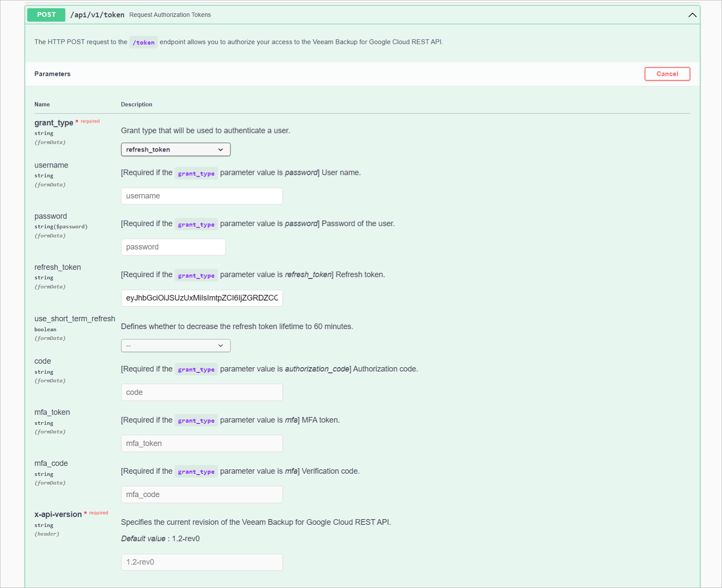The height and width of the screenshot is (588, 722).
Task: Click the x-api-version input showing 1.2-rev0
Action: pos(202,562)
